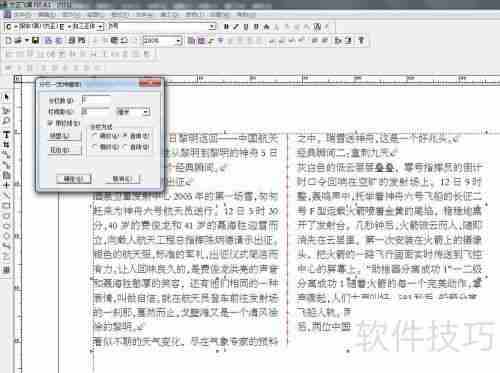
Task: Open the File menu in menu bar
Action: (22, 15)
